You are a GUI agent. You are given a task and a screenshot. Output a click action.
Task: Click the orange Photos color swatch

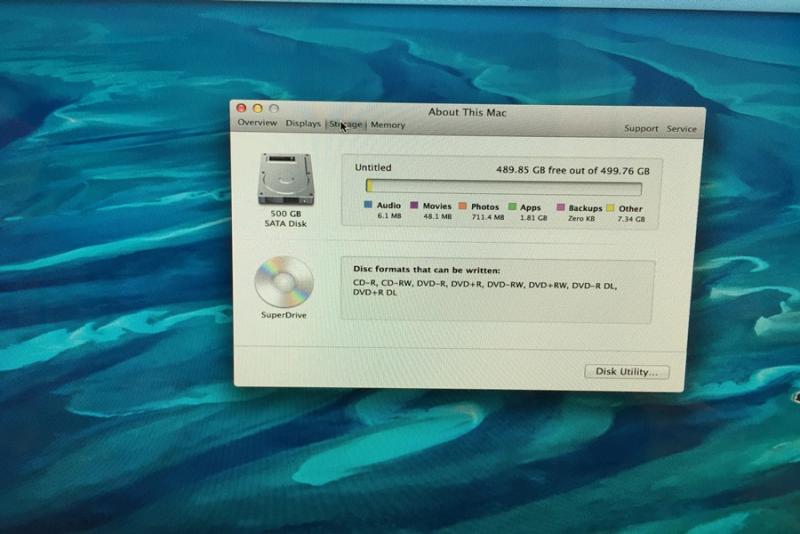(462, 206)
